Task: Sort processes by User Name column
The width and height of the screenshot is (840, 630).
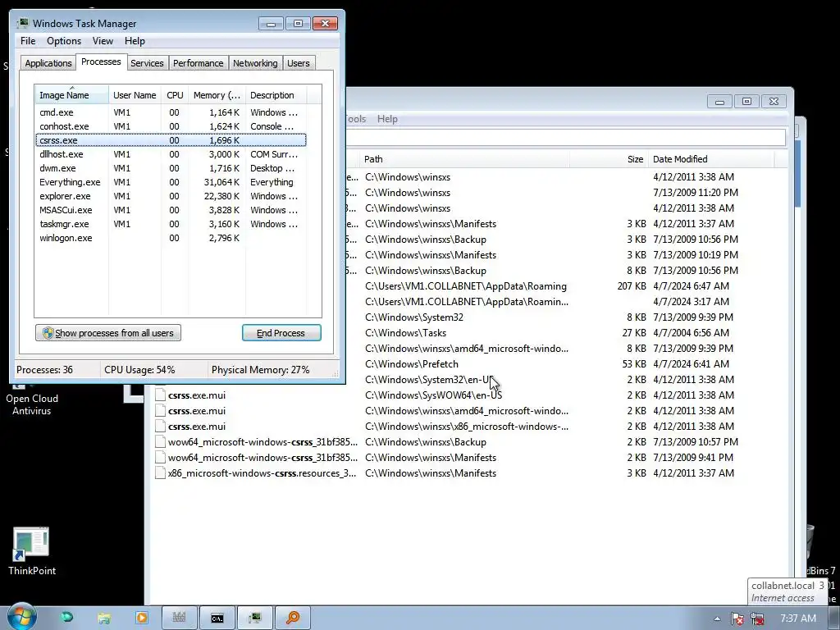Action: [x=135, y=95]
